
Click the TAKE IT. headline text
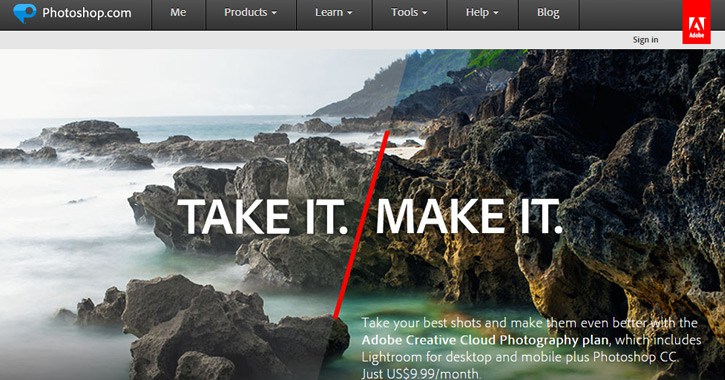pos(262,216)
